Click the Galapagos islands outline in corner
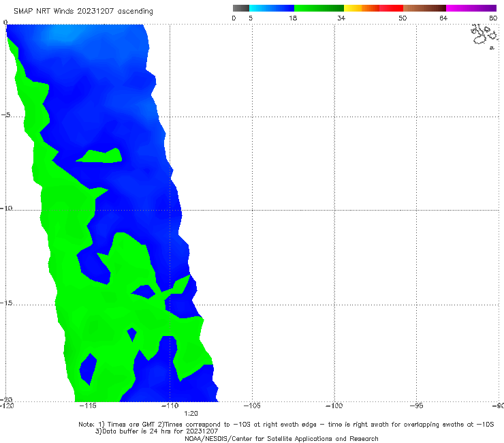Viewport: 504px width, 443px height. tap(485, 35)
